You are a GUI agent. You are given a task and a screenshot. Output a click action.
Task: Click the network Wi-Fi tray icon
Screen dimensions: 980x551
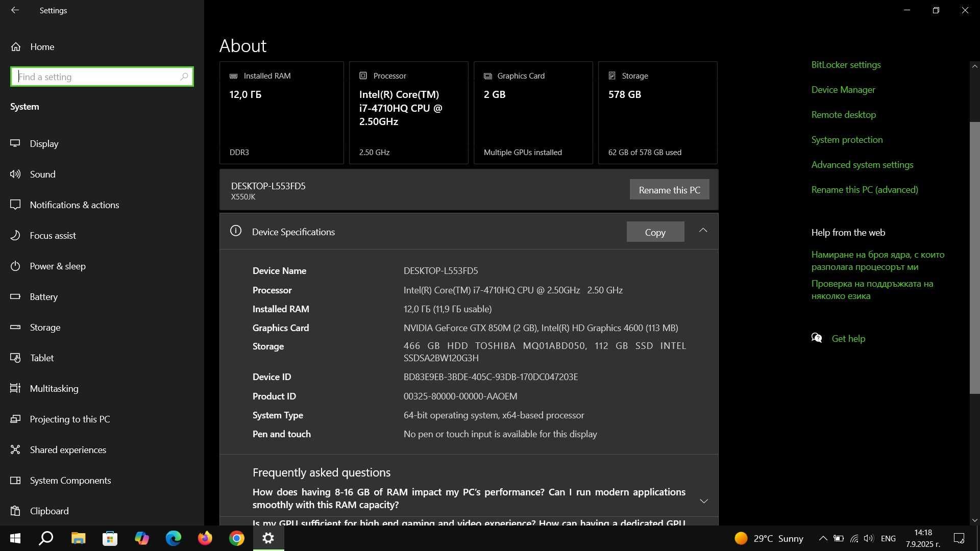click(854, 538)
